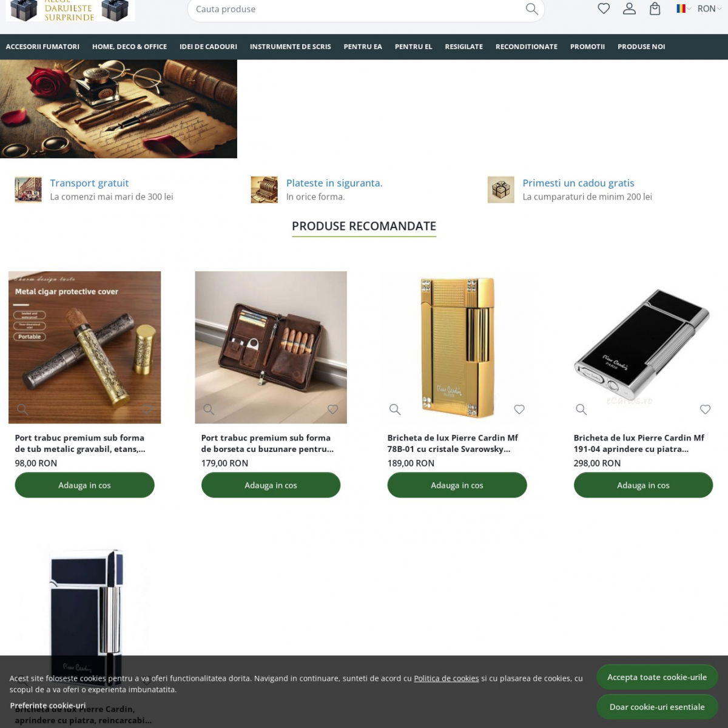728x728 pixels.
Task: Add gold Pierre Cardin lighter to wishlist
Action: 519,409
